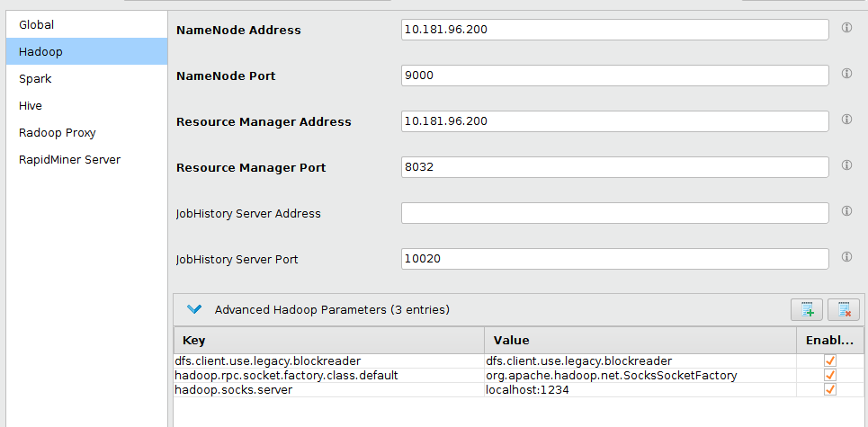The height and width of the screenshot is (427, 868).
Task: Click info icon beside Resource Manager Address
Action: coord(846,120)
